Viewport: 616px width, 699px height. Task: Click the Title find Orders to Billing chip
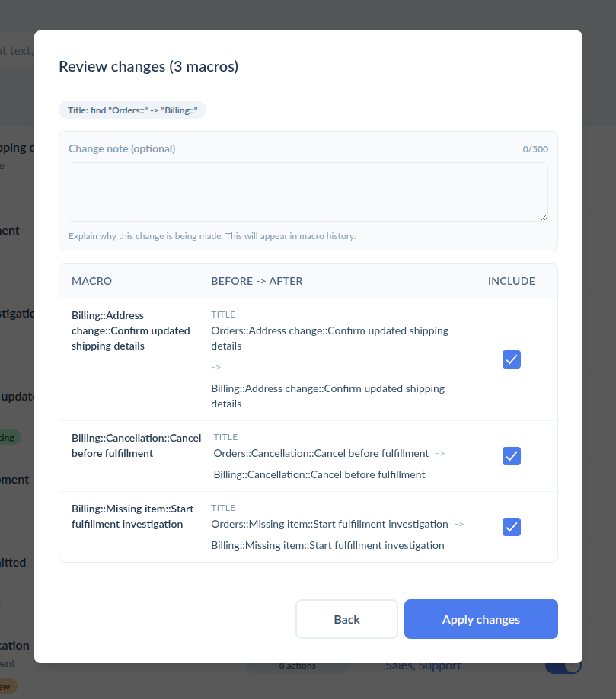point(132,110)
